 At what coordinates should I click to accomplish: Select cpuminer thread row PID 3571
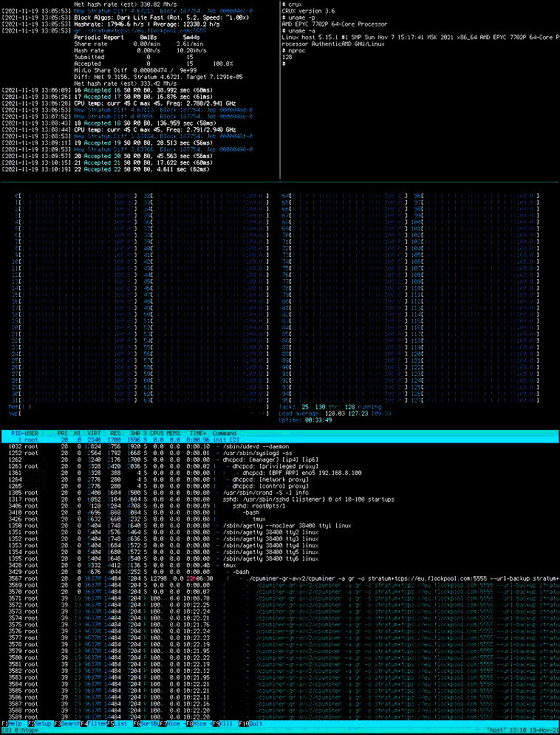pyautogui.click(x=280, y=598)
